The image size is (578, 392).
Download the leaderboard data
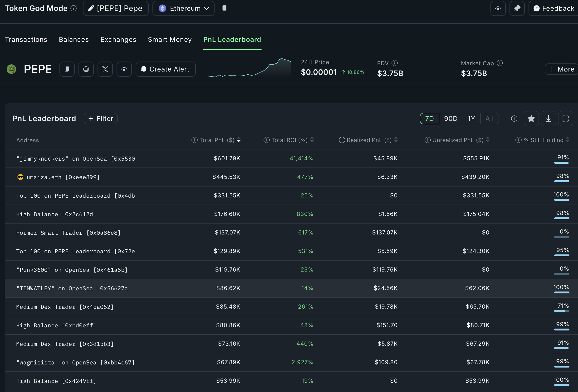548,119
